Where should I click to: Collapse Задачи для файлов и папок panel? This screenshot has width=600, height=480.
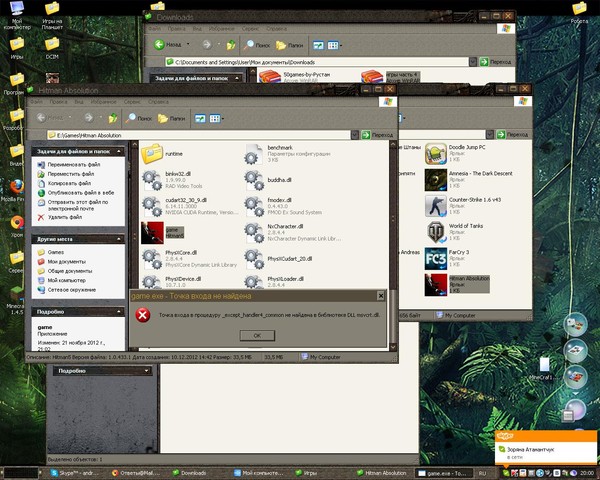pyautogui.click(x=119, y=152)
